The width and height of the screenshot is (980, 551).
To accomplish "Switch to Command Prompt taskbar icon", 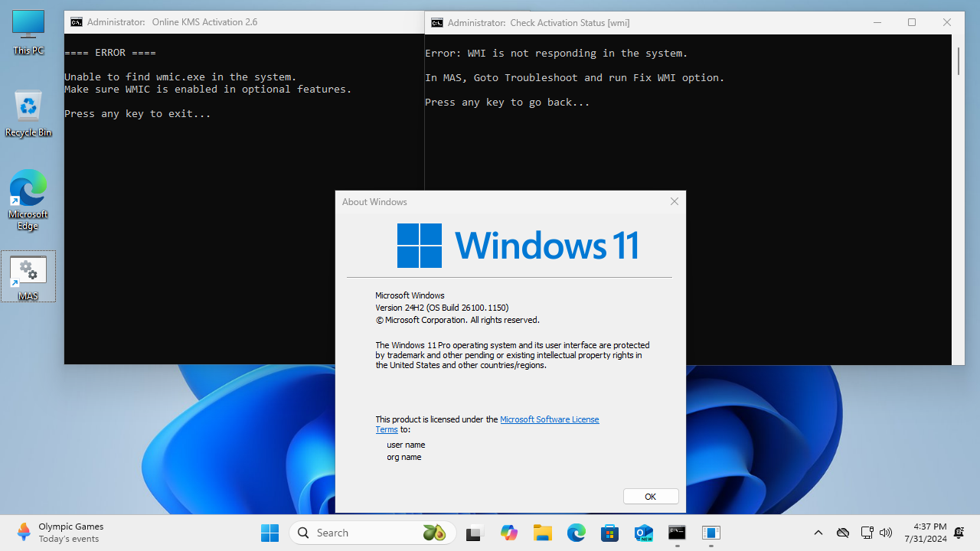I will [677, 533].
